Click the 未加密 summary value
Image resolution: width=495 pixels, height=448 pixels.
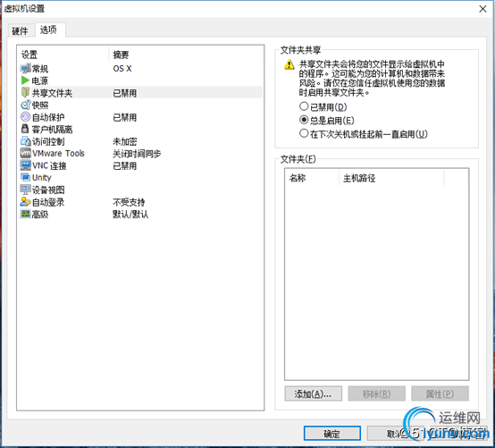click(x=125, y=141)
